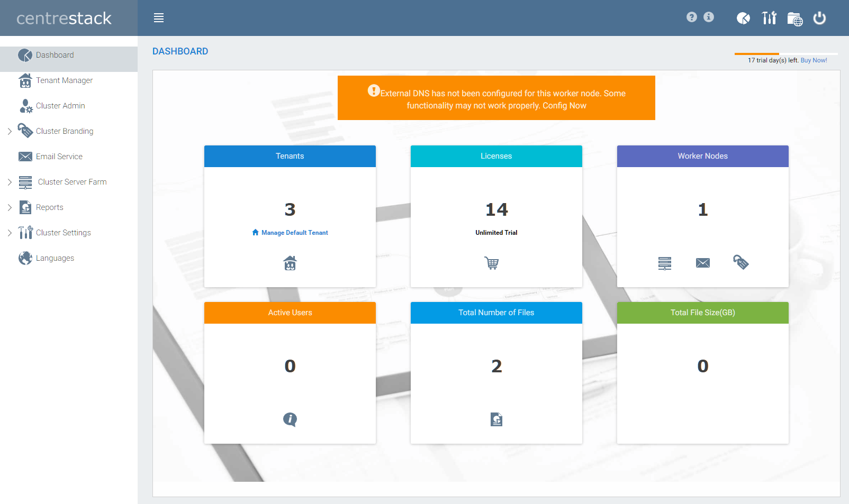Open the dashboard pie chart header icon
The width and height of the screenshot is (849, 504).
pyautogui.click(x=743, y=19)
